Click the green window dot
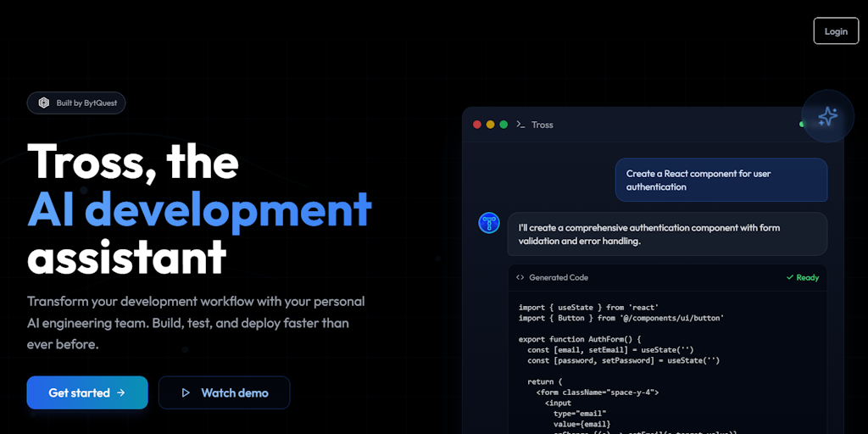This screenshot has height=434, width=868. 504,125
